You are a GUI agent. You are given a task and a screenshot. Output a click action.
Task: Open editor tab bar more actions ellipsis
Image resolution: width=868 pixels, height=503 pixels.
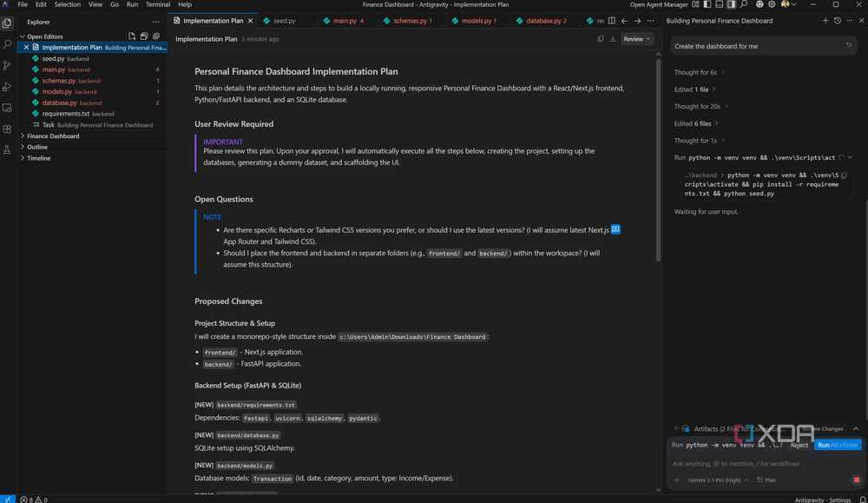tap(650, 21)
